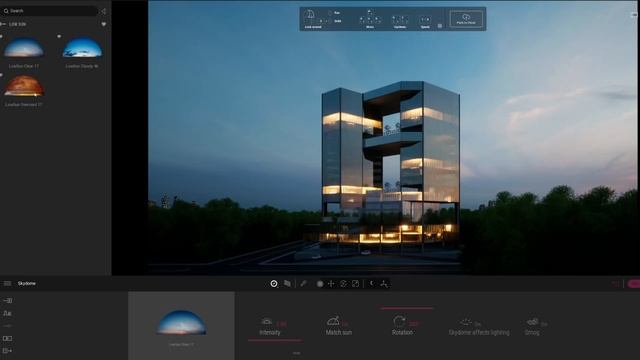The height and width of the screenshot is (360, 640).
Task: Click the library Search field
Action: coord(50,11)
